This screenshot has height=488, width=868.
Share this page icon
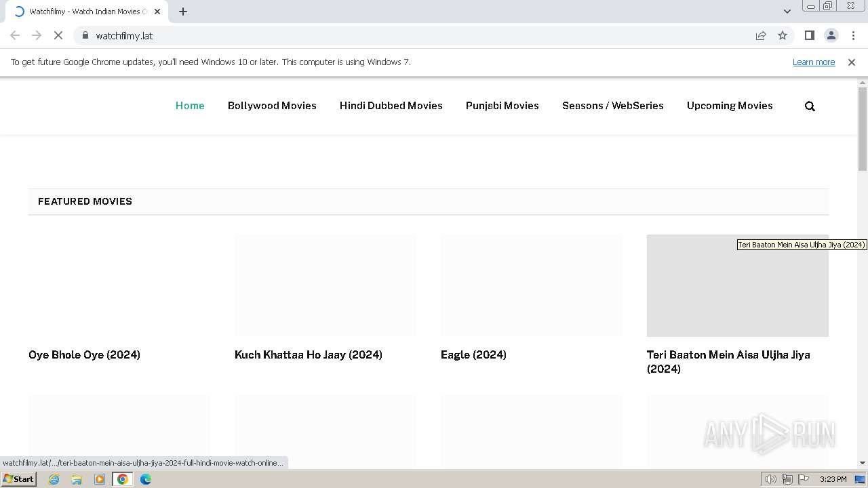pyautogui.click(x=761, y=35)
